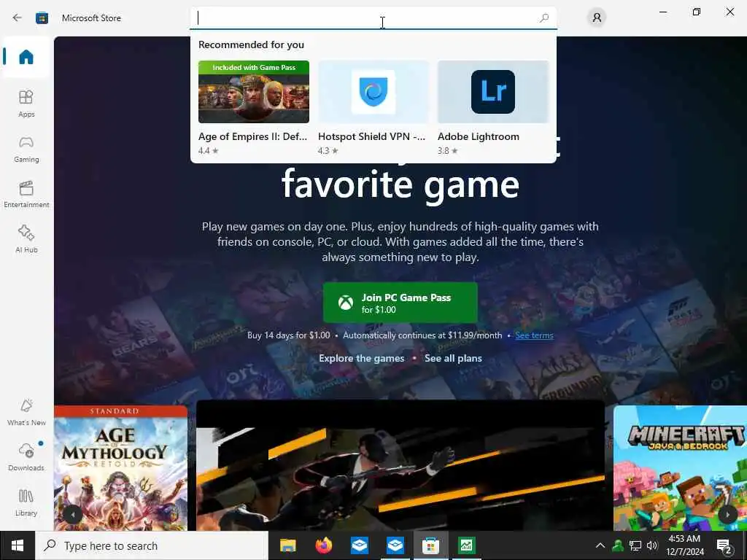Viewport: 747px width, 560px height.
Task: Open the second blue box taskbar app
Action: tap(395, 545)
